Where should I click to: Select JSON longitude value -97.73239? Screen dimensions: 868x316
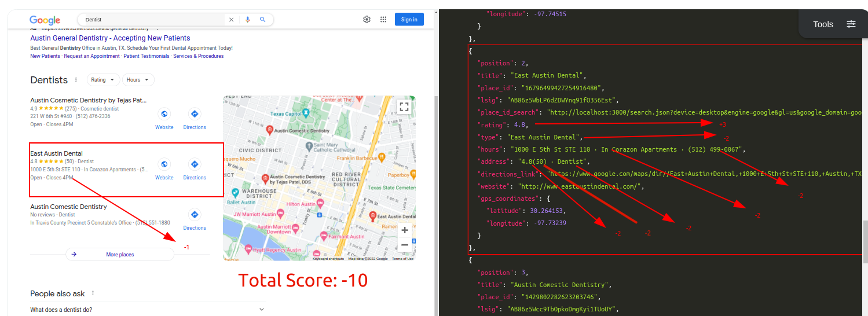coord(550,223)
